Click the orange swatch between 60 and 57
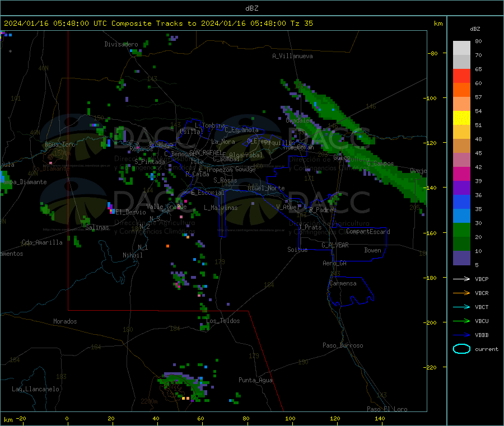 (x=461, y=90)
